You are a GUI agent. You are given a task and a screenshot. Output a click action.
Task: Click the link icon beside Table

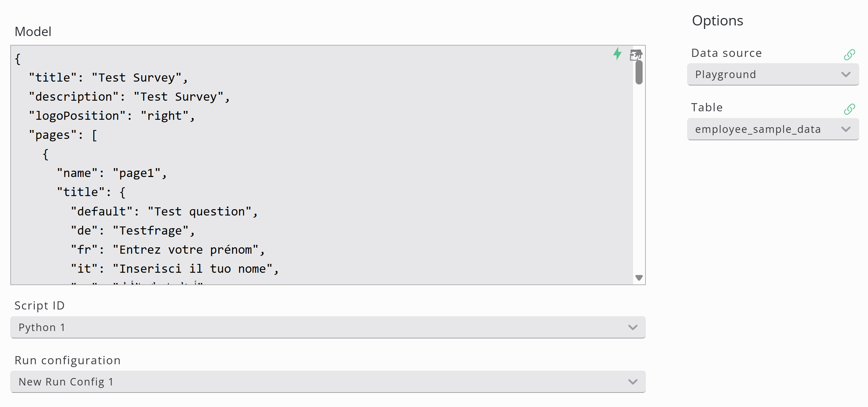point(849,109)
